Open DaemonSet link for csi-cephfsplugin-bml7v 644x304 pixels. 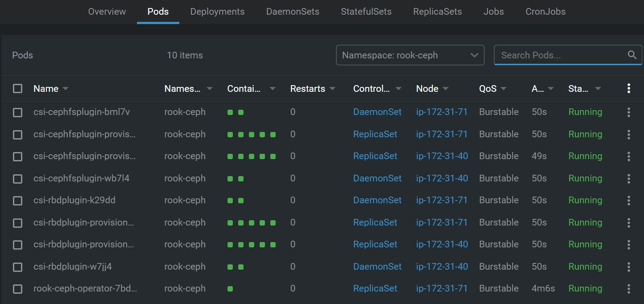click(x=377, y=112)
